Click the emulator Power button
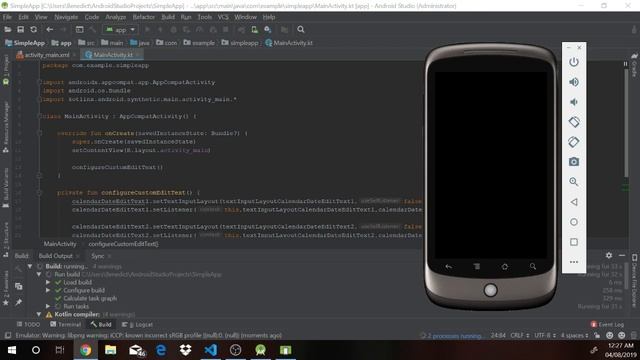640x360 pixels. pos(574,62)
